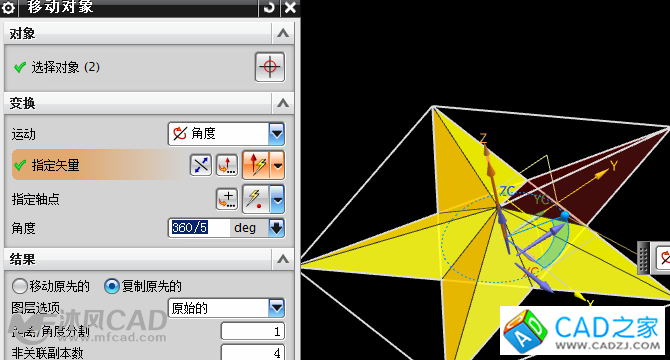670x360 pixels.
Task: Click the inferred point icon button
Action: [256, 199]
